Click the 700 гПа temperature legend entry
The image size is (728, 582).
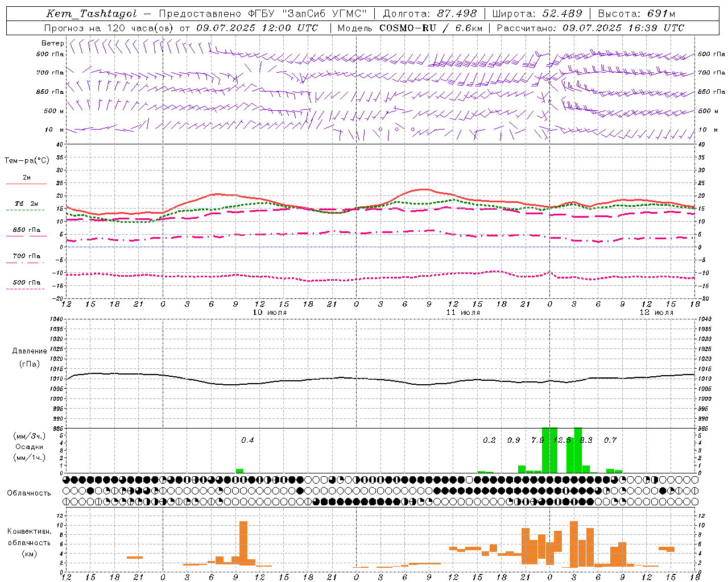(27, 256)
